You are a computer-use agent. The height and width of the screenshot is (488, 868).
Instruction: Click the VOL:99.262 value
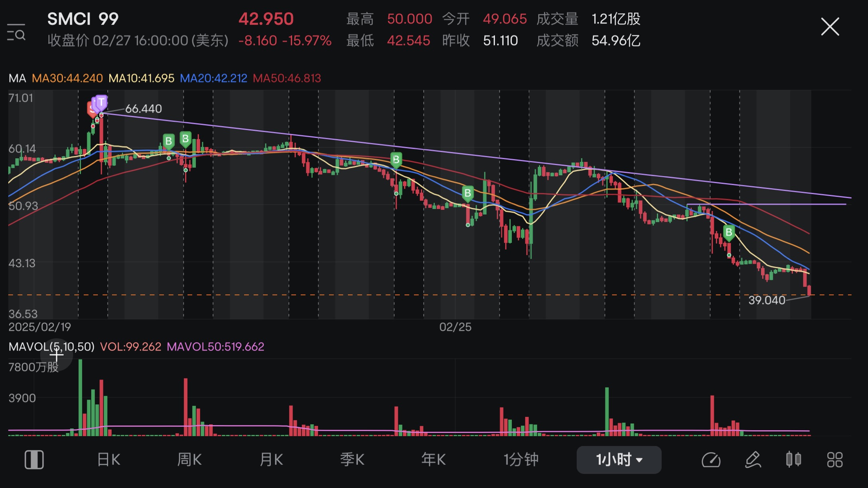click(x=130, y=347)
